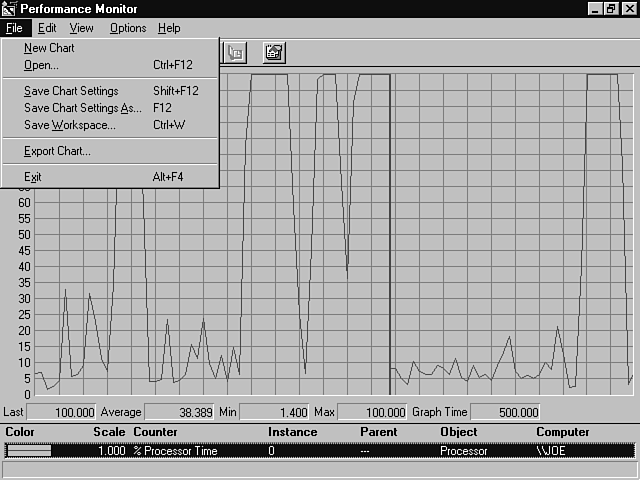Open the Edit menu
This screenshot has height=480, width=640.
pos(47,28)
